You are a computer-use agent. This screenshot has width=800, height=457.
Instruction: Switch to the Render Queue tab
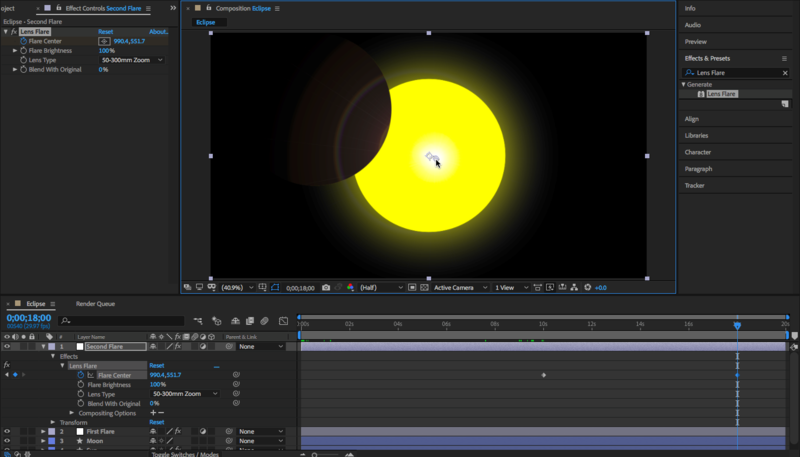[95, 303]
